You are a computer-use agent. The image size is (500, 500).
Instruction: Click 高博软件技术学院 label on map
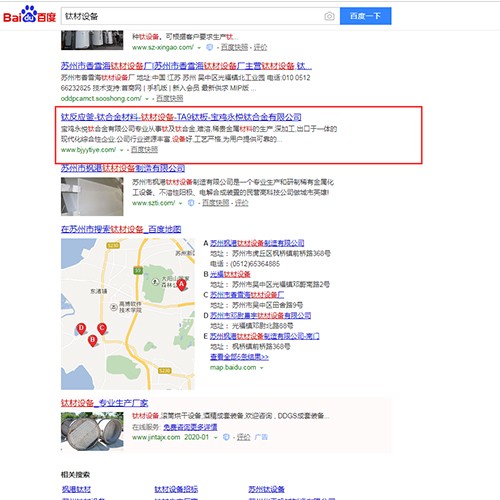130,307
